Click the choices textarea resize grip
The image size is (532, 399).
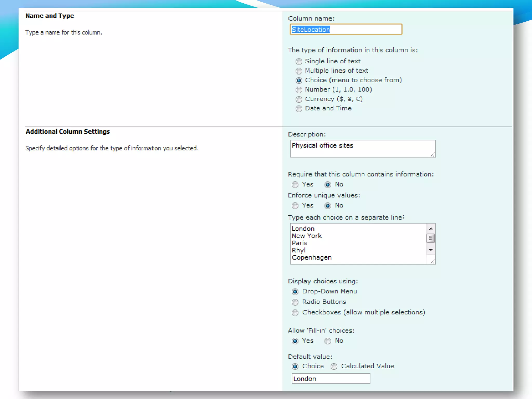pyautogui.click(x=433, y=261)
